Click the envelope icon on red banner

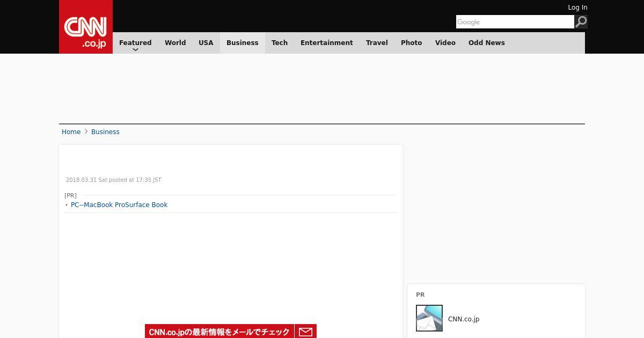coord(305,332)
